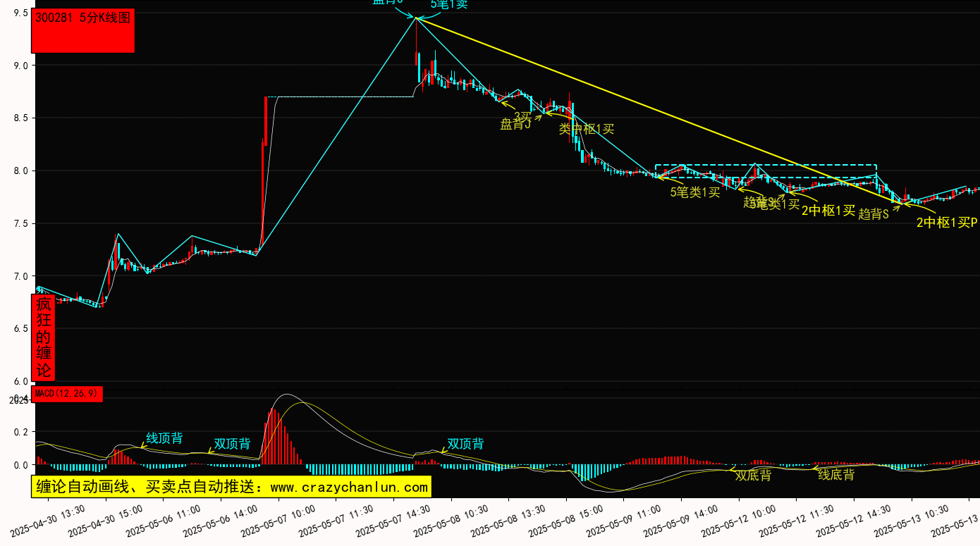
Task: Click the red "300281 5分K线图" title box
Action: 83,31
